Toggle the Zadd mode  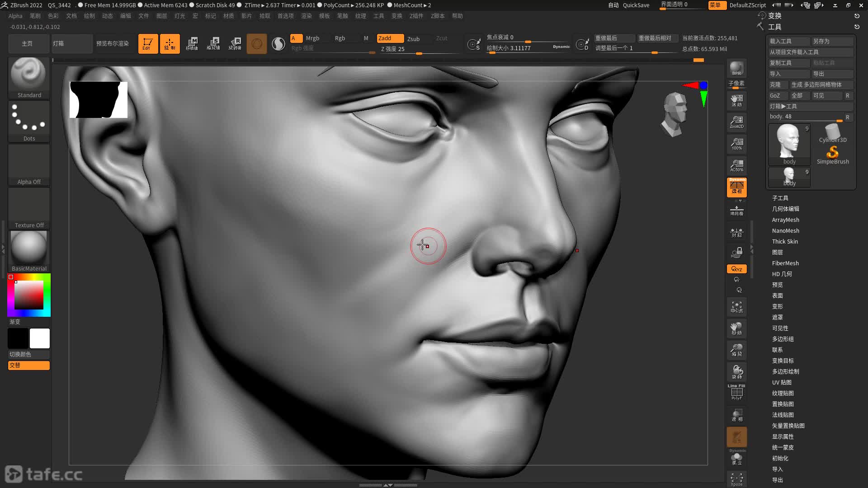[x=390, y=38]
